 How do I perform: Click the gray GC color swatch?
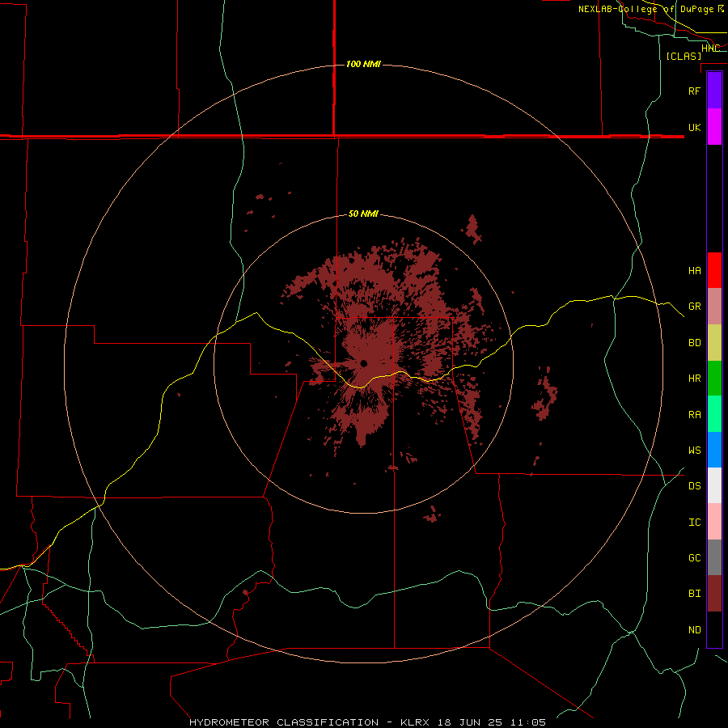(x=714, y=557)
